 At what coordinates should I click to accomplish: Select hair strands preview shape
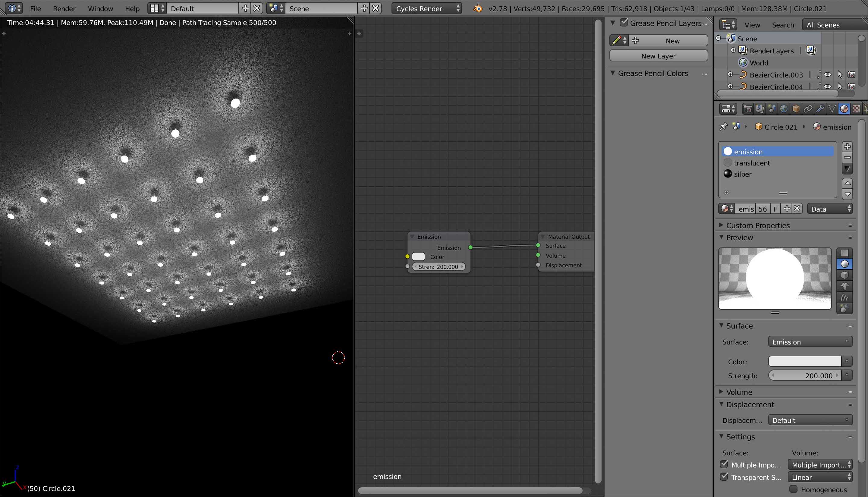pos(844,298)
